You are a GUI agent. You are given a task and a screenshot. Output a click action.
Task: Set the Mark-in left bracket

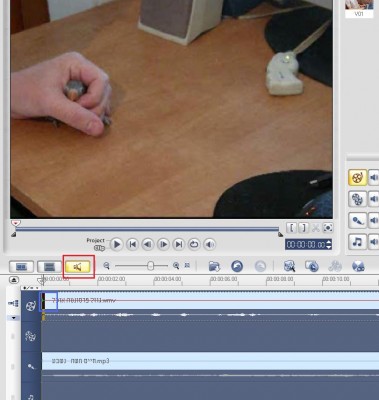292,228
